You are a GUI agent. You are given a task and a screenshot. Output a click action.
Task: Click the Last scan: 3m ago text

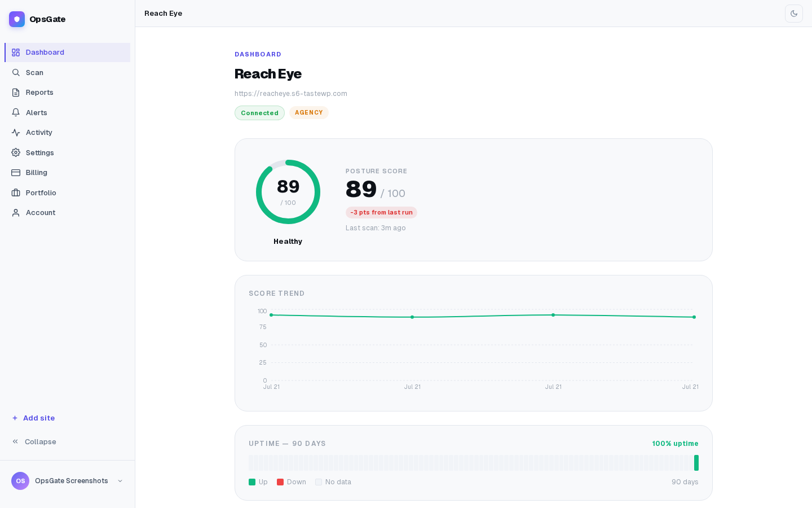click(376, 228)
